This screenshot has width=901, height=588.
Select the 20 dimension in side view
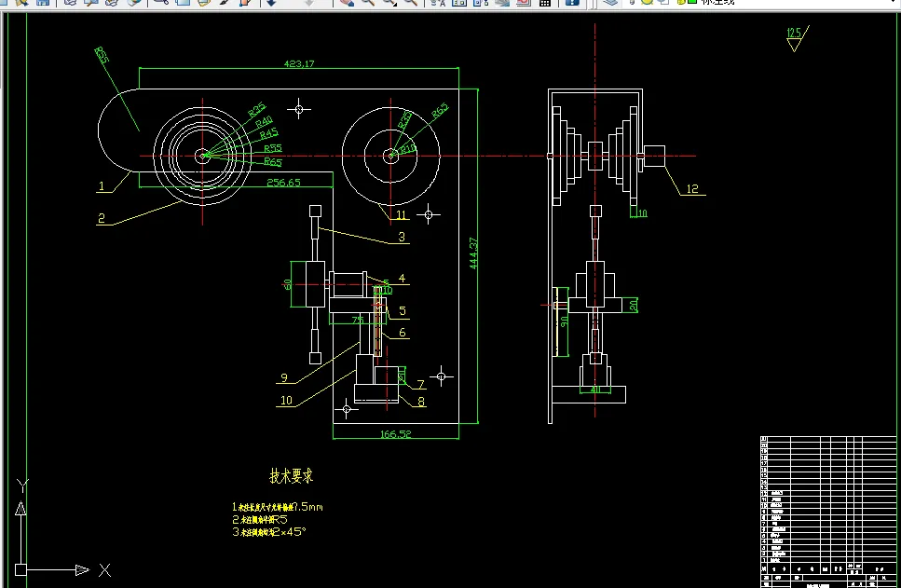point(633,305)
